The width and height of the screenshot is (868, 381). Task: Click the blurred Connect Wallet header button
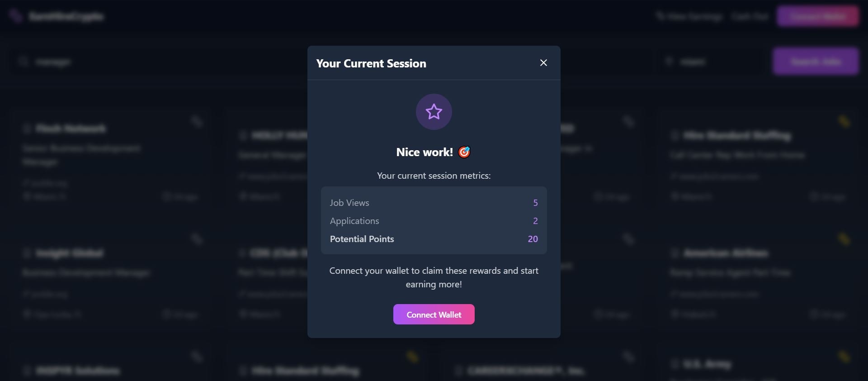818,17
